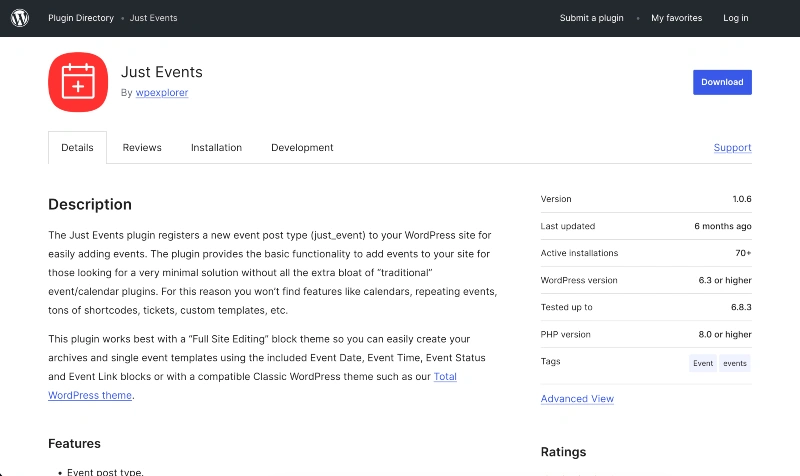Click the tested up to '6.8.3' value
The image size is (800, 476).
coord(741,307)
